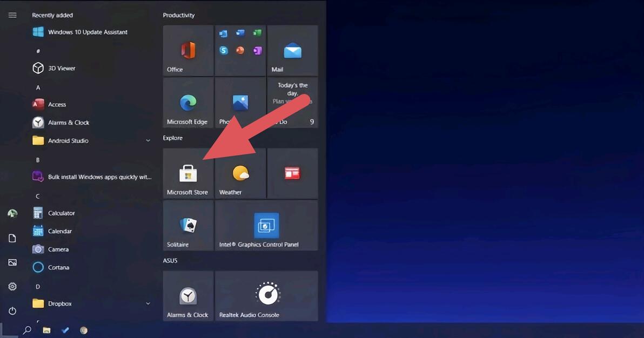644x338 pixels.
Task: Jump via the letter D header
Action: [38, 286]
